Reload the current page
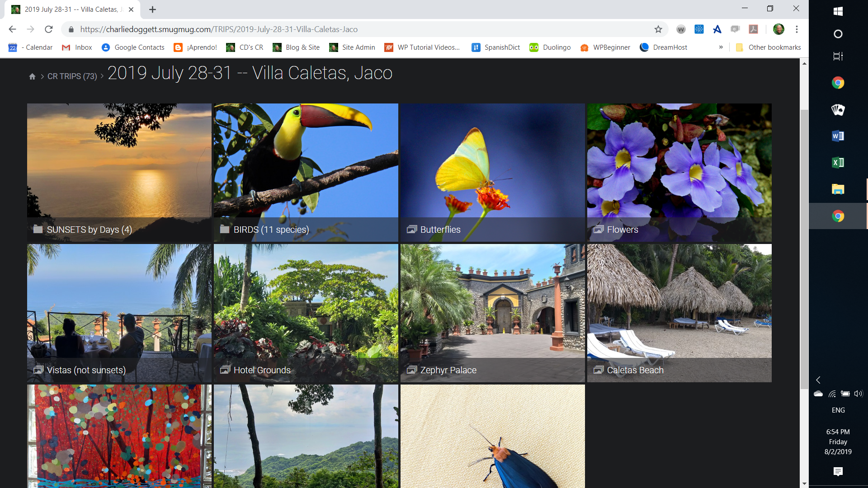 49,29
